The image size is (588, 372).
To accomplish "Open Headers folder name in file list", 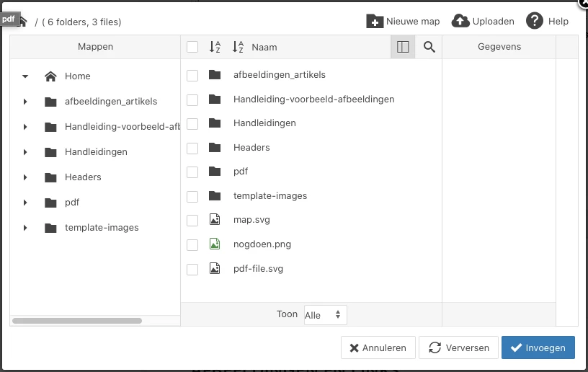I will click(x=251, y=147).
